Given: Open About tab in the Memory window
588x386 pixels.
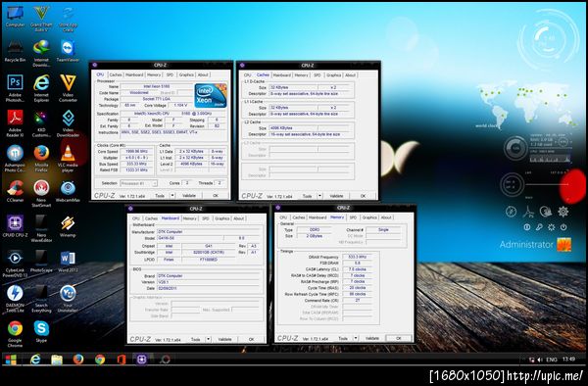Looking at the screenshot, I should coord(386,217).
